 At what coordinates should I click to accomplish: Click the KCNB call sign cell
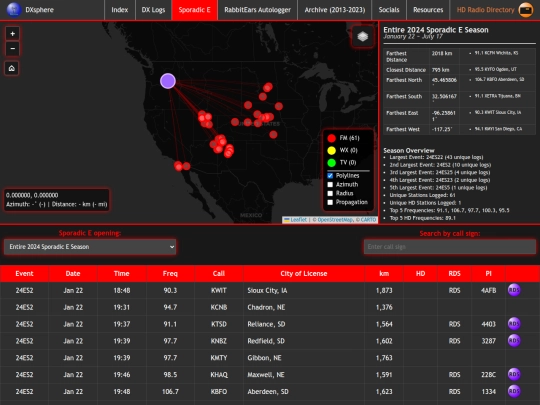click(x=219, y=307)
